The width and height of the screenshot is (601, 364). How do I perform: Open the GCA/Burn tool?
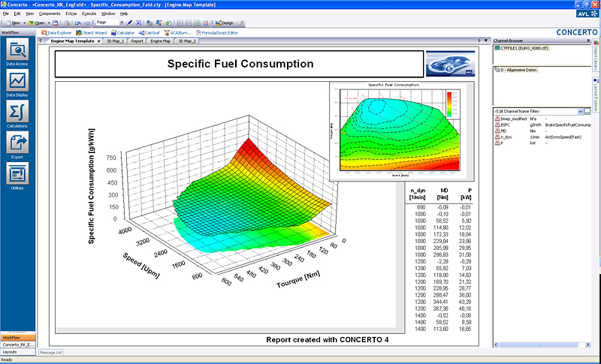[178, 33]
